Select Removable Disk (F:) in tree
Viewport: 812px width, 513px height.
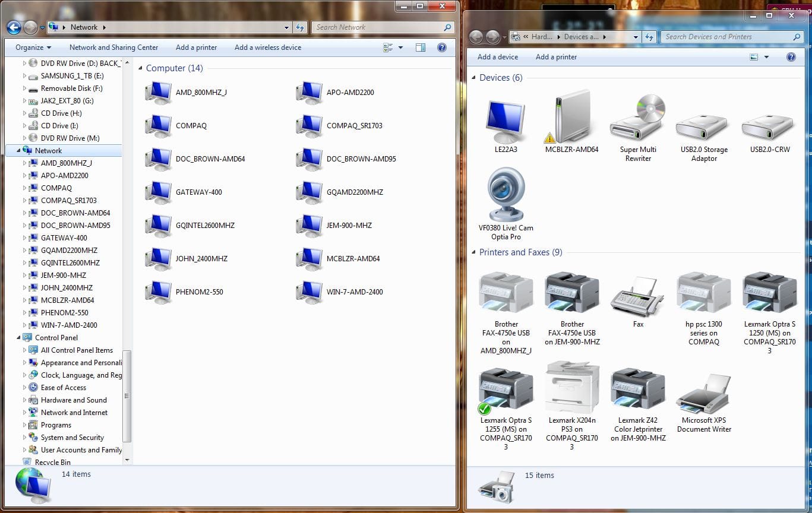(71, 88)
